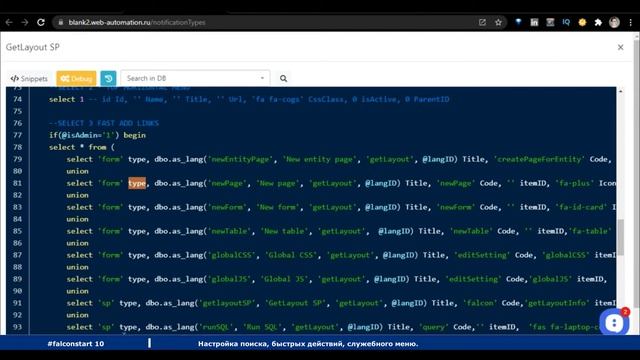Click the editor scrollbar up arrow
Screen dimensions: 640x360
[621, 91]
